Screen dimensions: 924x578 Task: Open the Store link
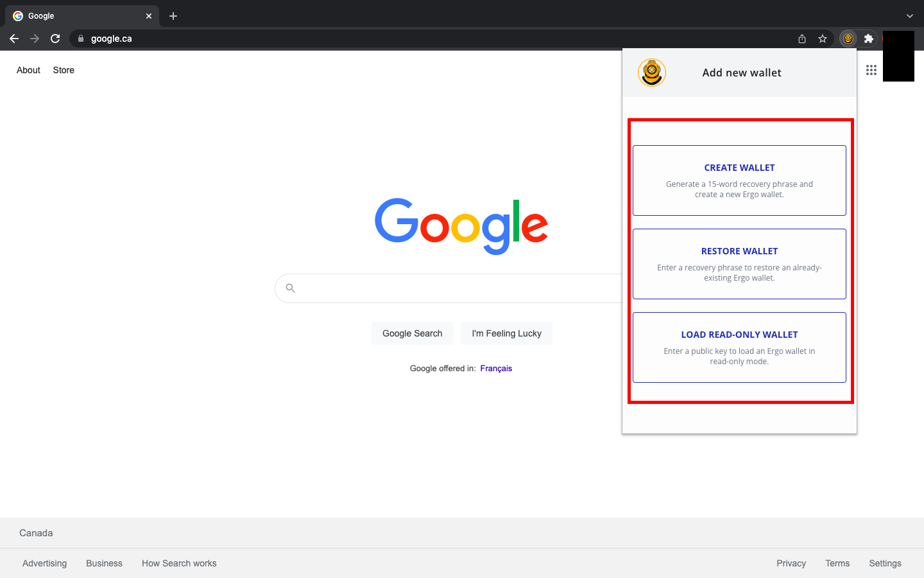coord(64,70)
